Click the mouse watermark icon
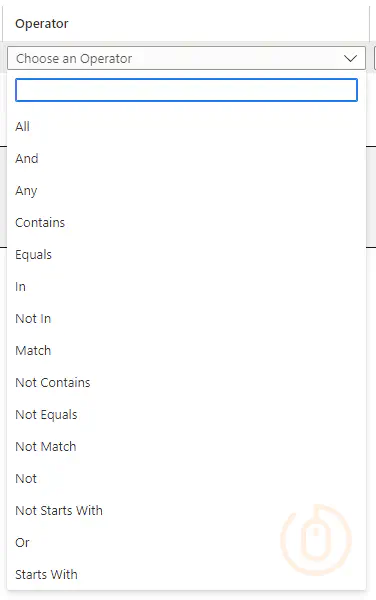Screen dimensions: 376x600 tap(316, 540)
